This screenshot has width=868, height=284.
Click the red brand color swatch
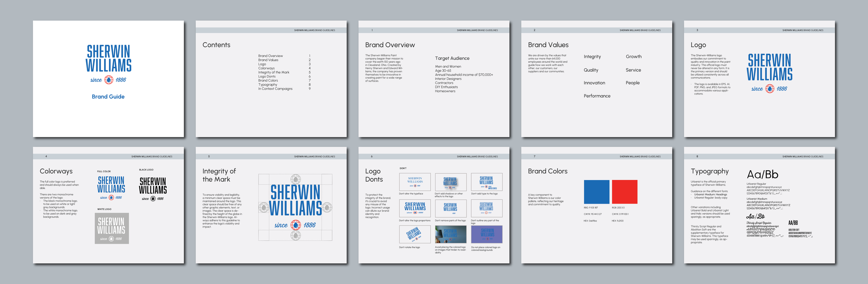[625, 192]
